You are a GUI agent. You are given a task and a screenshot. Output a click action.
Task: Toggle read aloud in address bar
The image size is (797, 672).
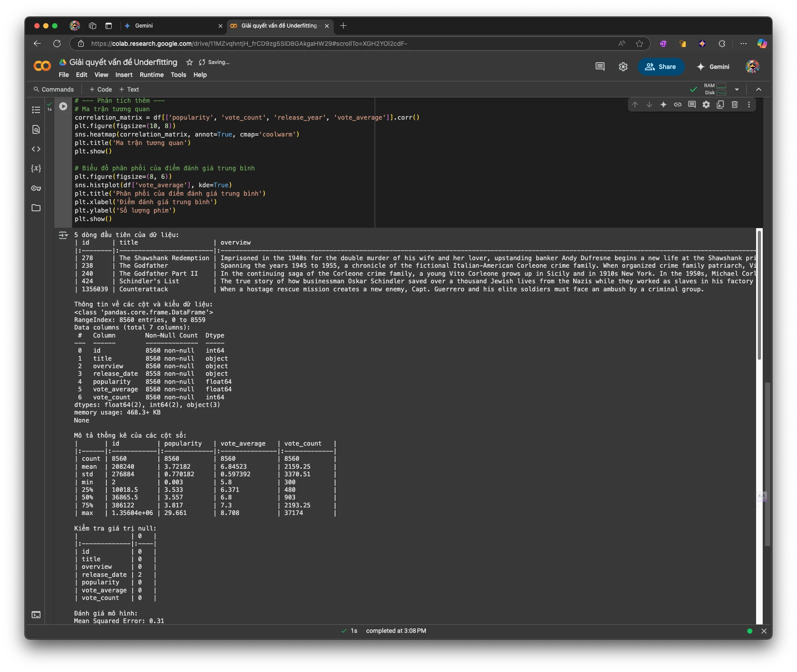click(622, 44)
